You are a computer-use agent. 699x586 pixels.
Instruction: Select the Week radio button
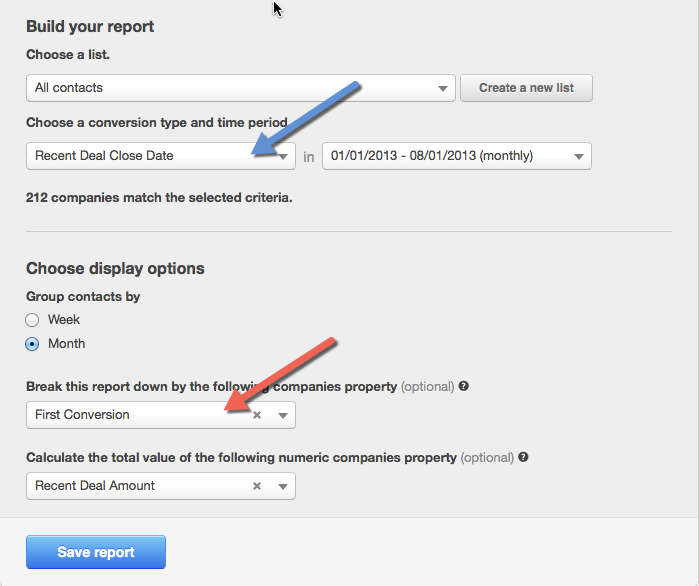[33, 320]
